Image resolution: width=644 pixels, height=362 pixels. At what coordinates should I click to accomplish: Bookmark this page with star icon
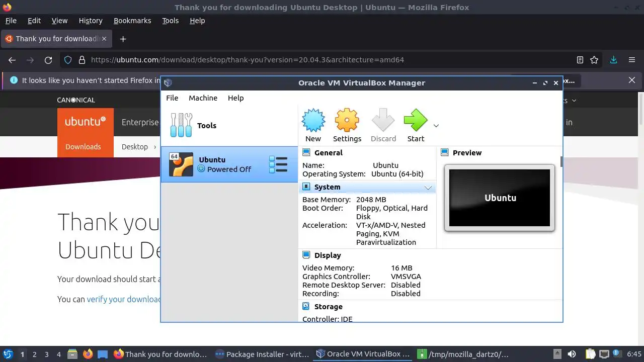pyautogui.click(x=594, y=60)
